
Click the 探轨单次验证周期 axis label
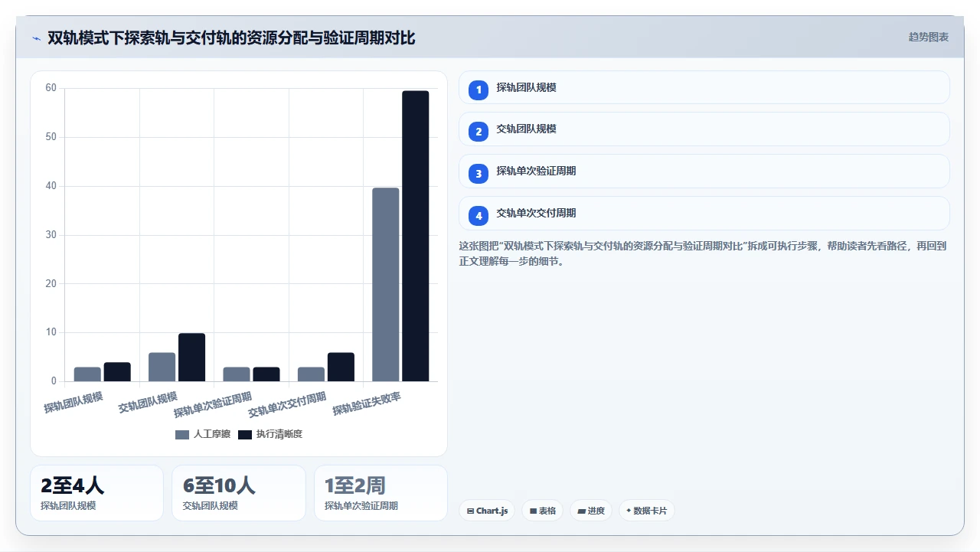tap(213, 405)
